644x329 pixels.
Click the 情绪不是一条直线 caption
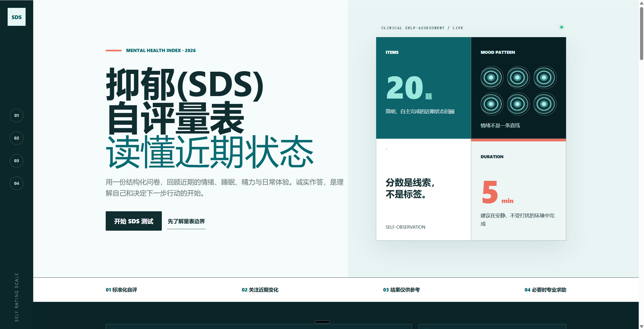click(500, 126)
